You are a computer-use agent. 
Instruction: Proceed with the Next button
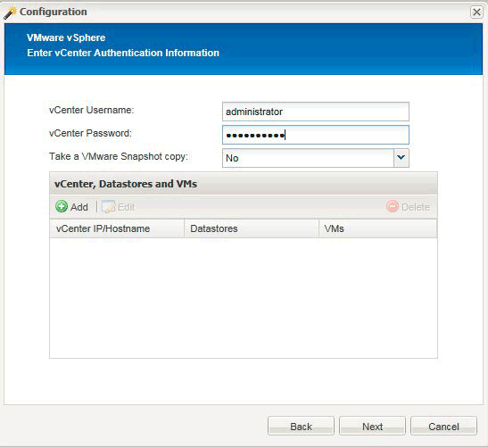click(372, 426)
